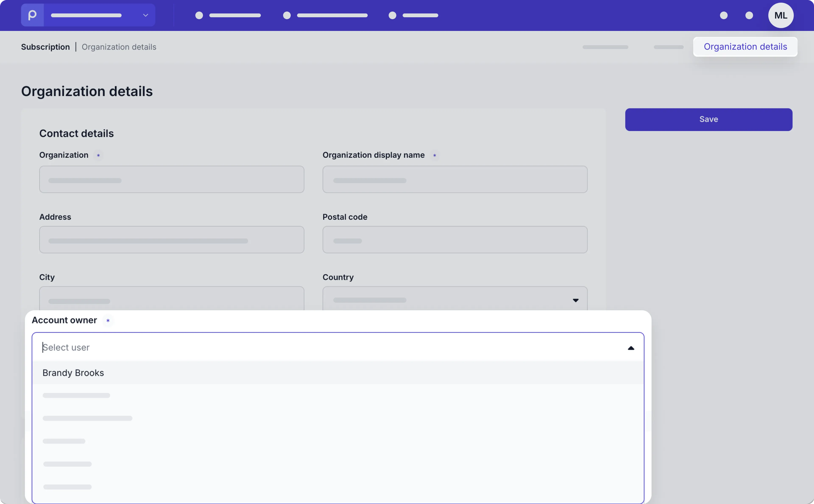Screen dimensions: 814x504
Task: Click the second circular icon near the avatar
Action: (x=749, y=15)
